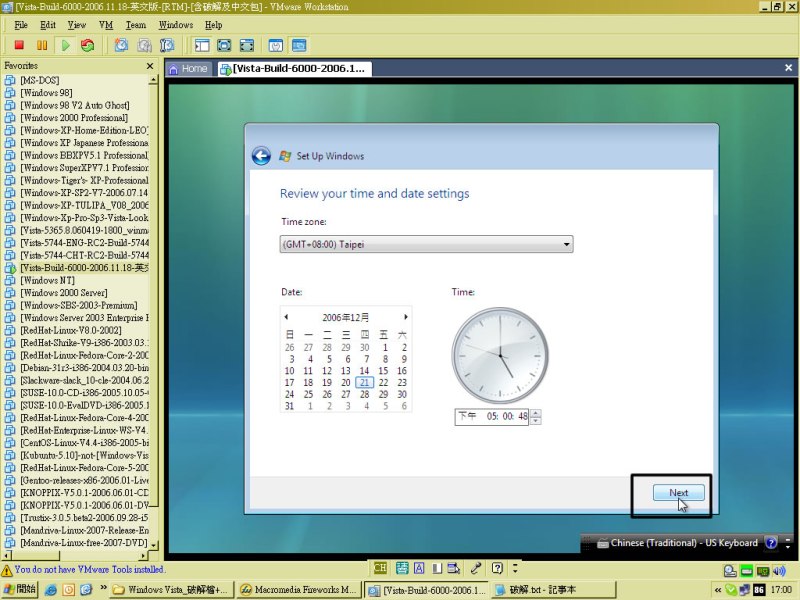Open the View menu
800x600 pixels.
[x=77, y=25]
